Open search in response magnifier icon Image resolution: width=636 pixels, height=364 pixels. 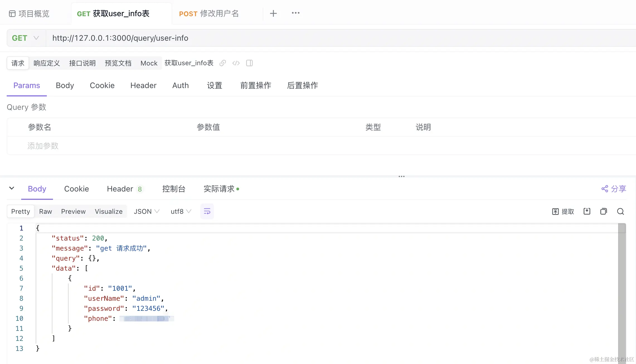tap(620, 211)
